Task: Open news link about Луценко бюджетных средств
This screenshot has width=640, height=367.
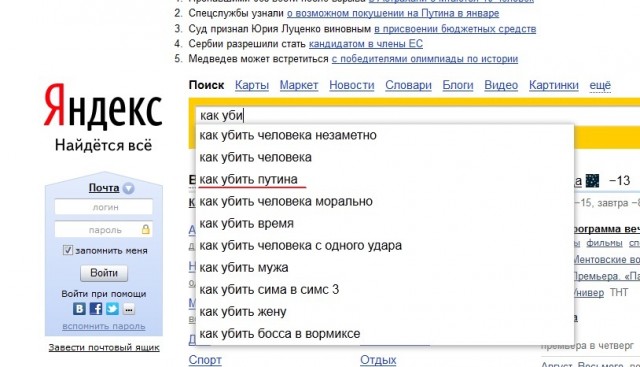Action: [455, 29]
